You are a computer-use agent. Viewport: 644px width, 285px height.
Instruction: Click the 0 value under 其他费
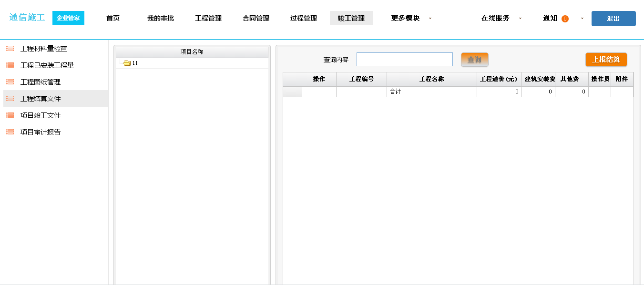coord(583,92)
